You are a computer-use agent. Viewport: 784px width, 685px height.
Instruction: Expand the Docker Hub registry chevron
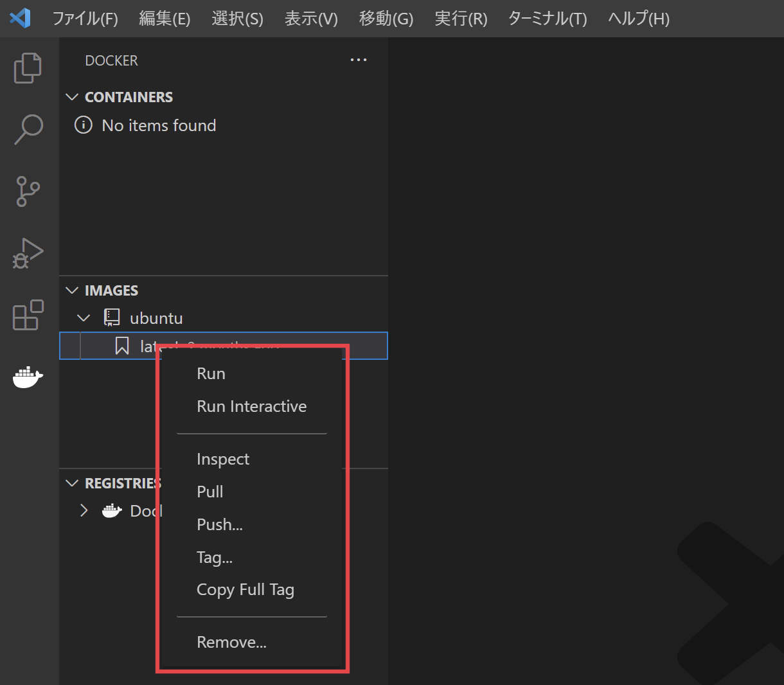pyautogui.click(x=84, y=511)
